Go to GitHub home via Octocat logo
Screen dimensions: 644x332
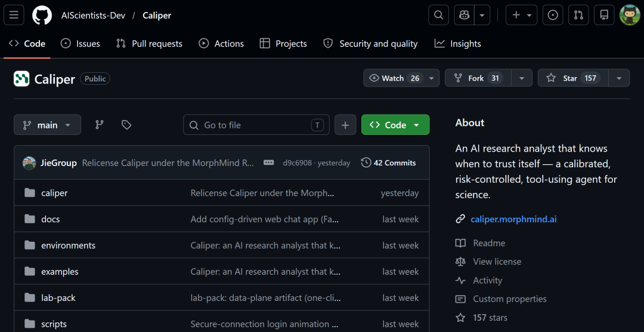point(42,15)
